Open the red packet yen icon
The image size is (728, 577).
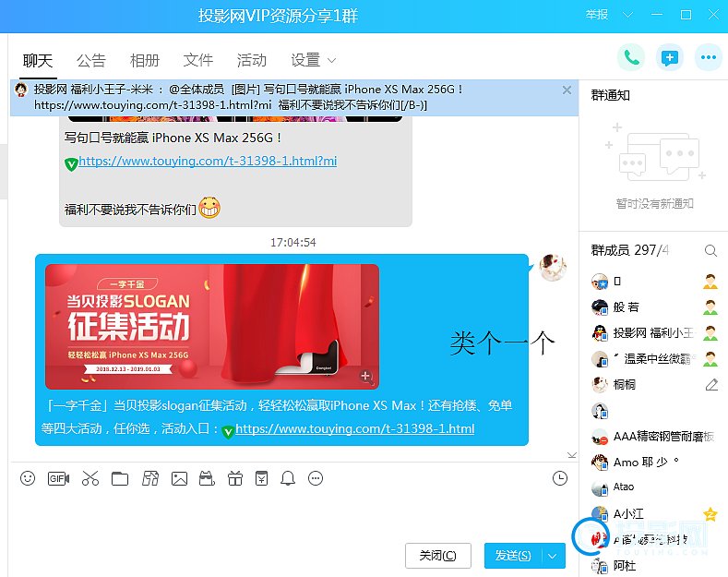[x=261, y=478]
